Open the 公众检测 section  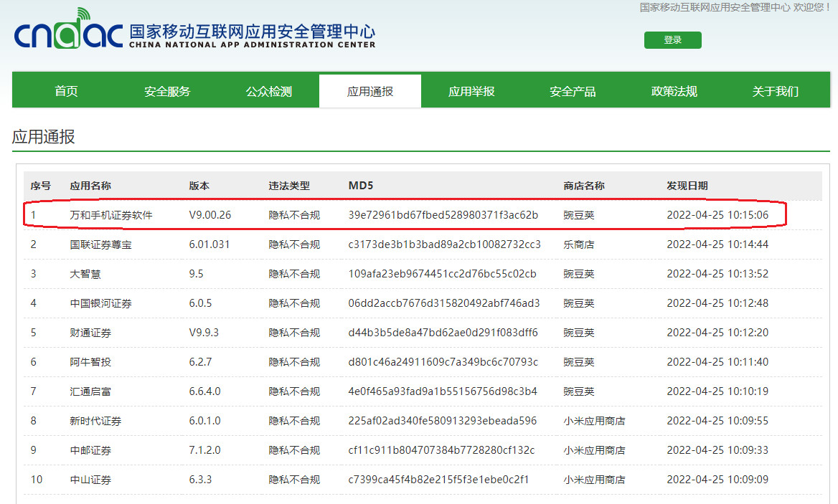coord(268,90)
